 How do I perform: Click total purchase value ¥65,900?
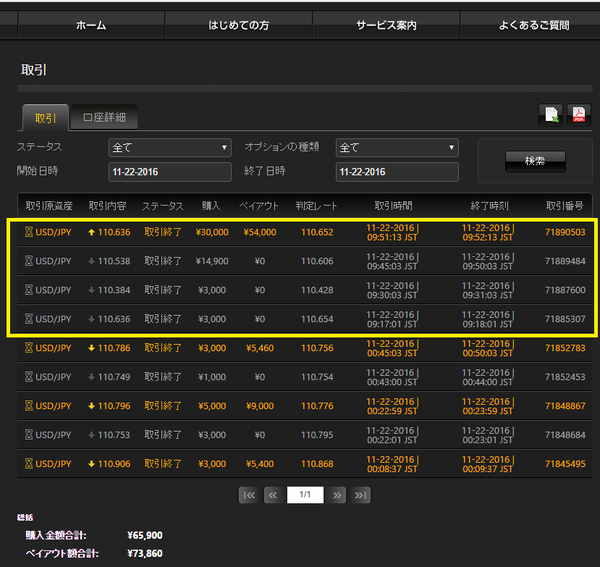pyautogui.click(x=145, y=535)
